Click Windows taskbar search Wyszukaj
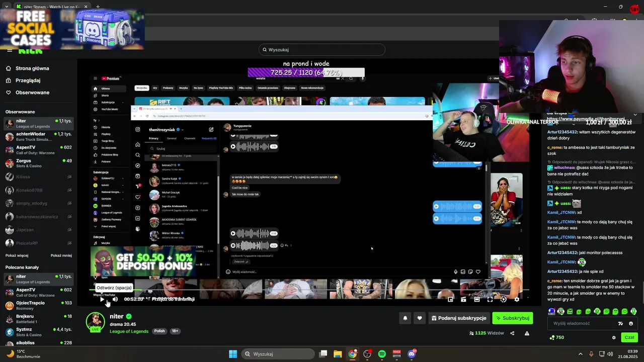 tap(278, 354)
